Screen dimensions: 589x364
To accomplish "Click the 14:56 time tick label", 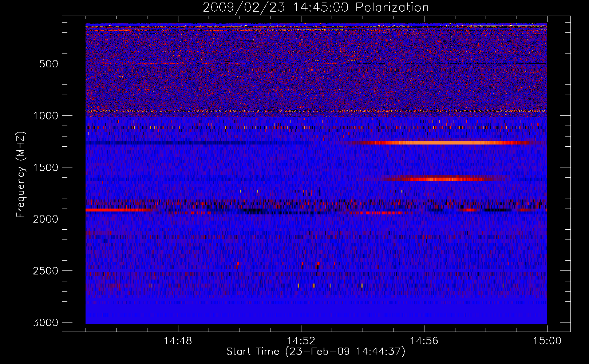I will click(x=424, y=341).
